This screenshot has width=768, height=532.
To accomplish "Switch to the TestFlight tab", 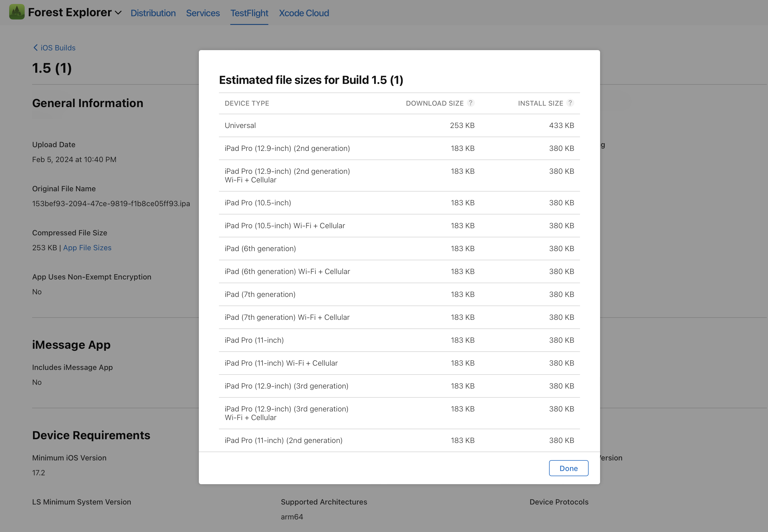I will 249,13.
